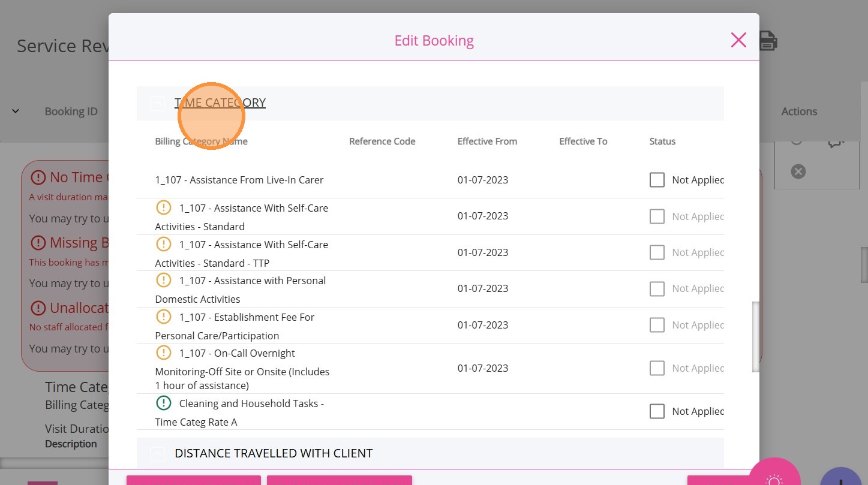This screenshot has height=485, width=868.
Task: Click the warning icon beside Self-Care Standard - TTP
Action: (x=163, y=244)
